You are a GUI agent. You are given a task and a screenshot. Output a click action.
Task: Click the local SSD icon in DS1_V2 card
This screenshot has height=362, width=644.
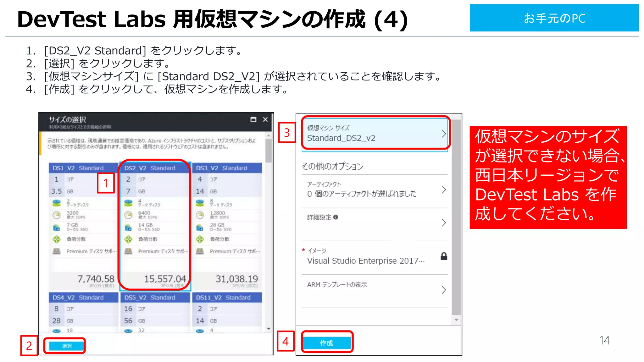(57, 227)
